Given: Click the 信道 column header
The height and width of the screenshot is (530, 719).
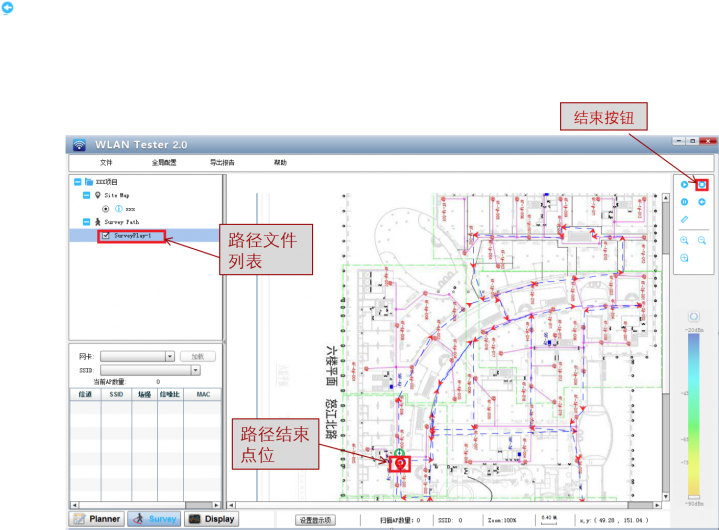Looking at the screenshot, I should (x=85, y=394).
